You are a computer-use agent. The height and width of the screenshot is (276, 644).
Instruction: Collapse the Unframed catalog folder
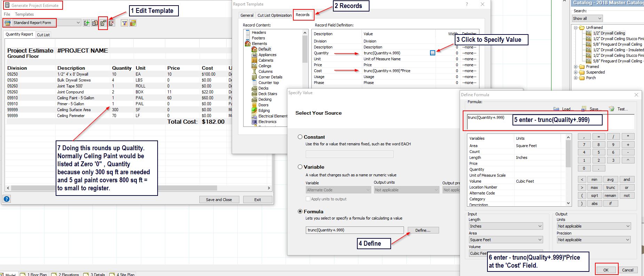click(x=576, y=28)
